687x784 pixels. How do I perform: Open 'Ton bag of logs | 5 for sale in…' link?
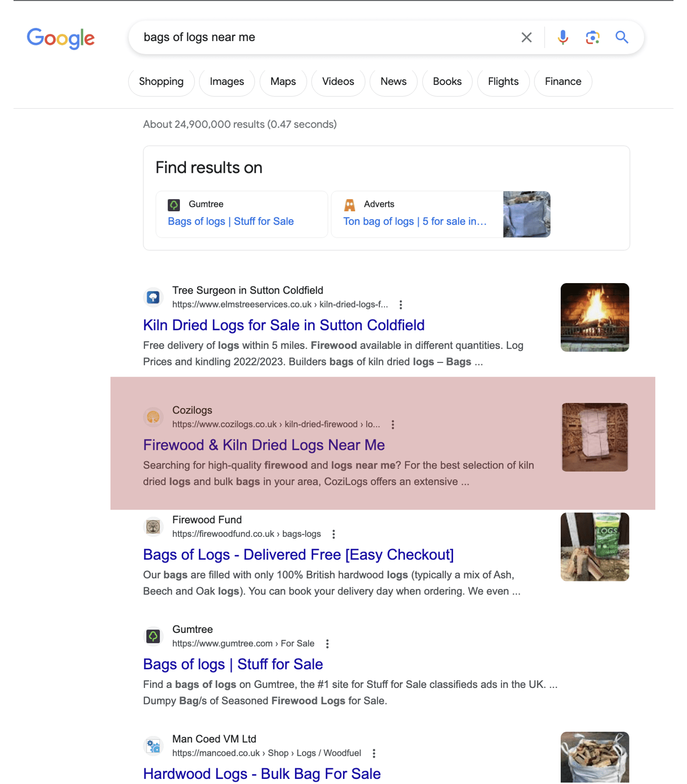click(415, 221)
